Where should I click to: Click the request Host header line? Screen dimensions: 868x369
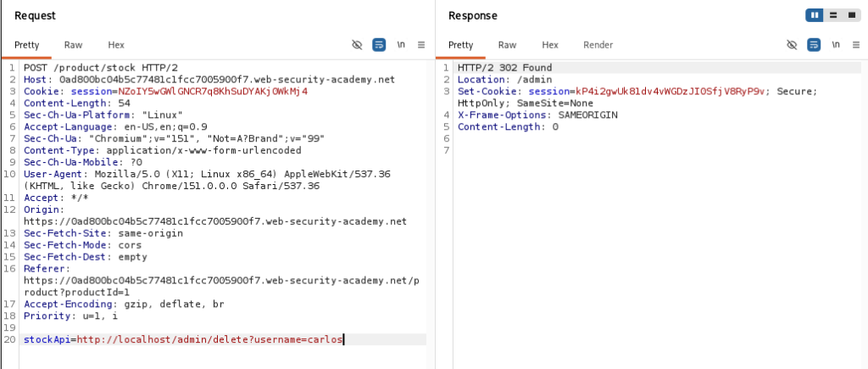click(x=209, y=80)
